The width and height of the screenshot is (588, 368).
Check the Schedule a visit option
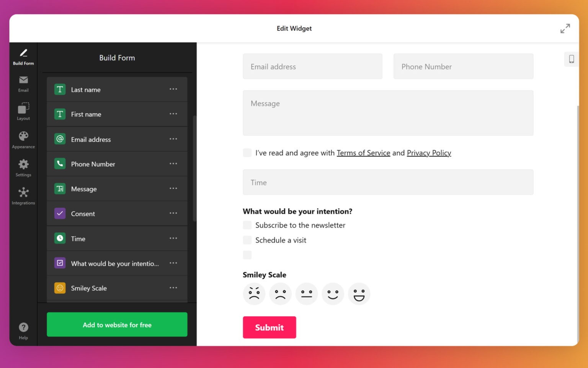(x=247, y=240)
